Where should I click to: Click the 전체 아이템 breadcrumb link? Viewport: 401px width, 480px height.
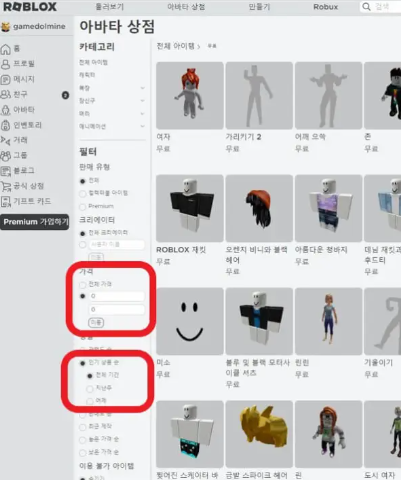coord(176,46)
